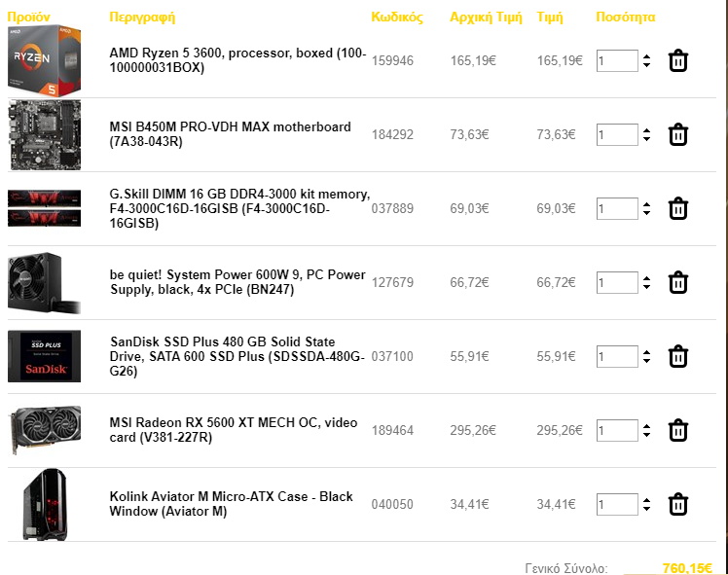Decrease quantity of Kolink Aviator M case
Viewport: 728px width, 575px height.
(x=647, y=509)
